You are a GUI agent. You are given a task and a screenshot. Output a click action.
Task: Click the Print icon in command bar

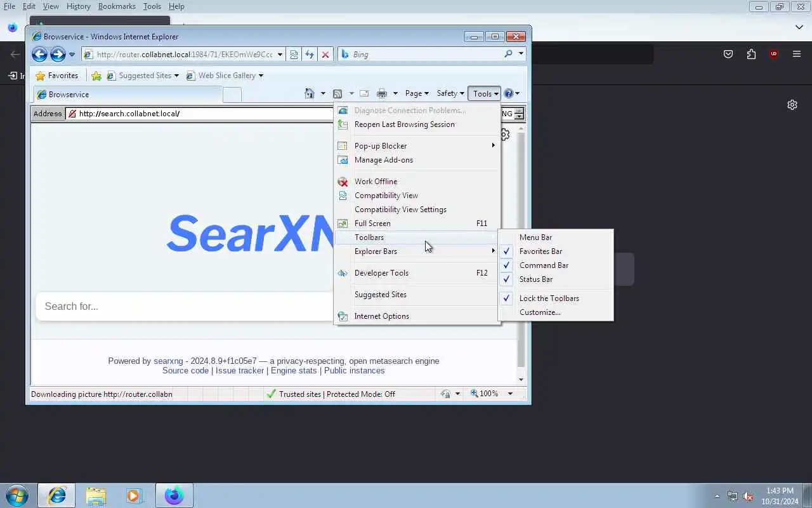(381, 93)
